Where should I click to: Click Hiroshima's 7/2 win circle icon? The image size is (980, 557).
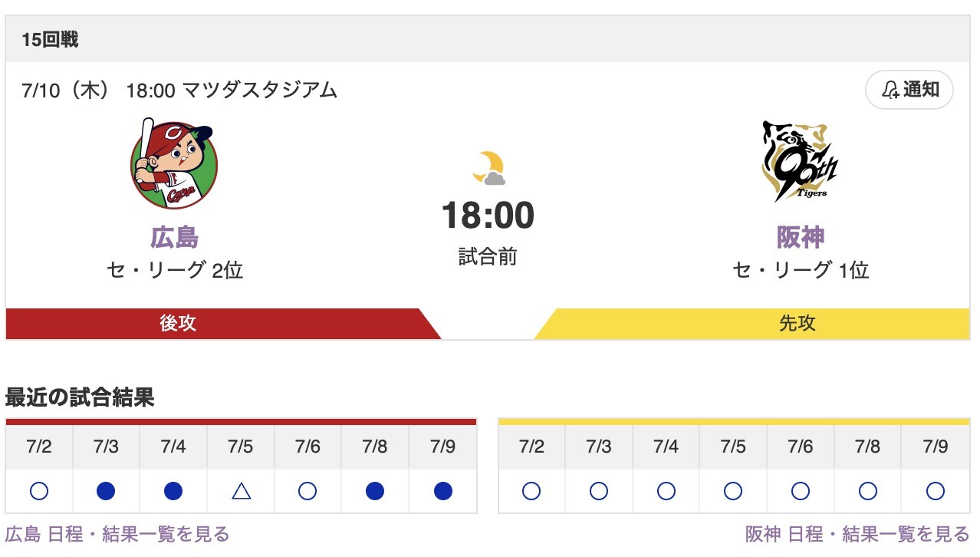39,491
